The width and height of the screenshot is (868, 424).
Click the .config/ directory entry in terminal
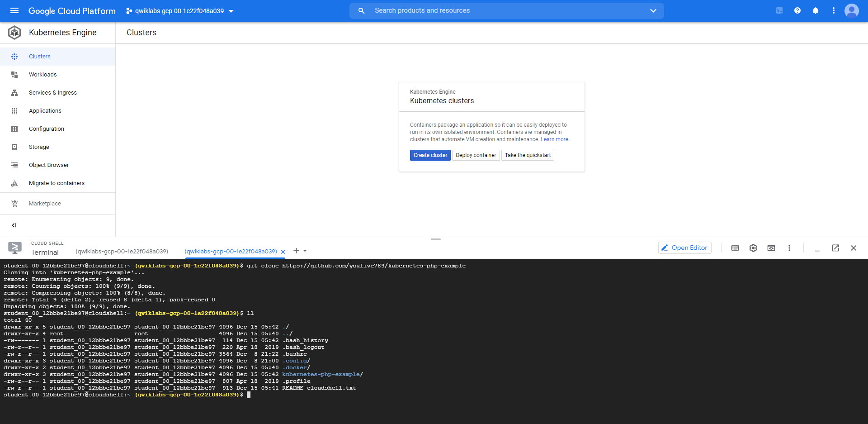click(296, 361)
